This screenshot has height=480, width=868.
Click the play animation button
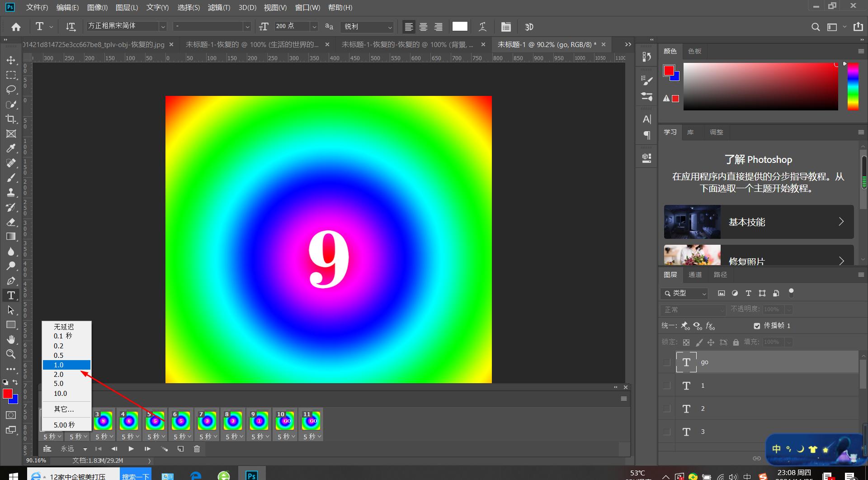131,449
